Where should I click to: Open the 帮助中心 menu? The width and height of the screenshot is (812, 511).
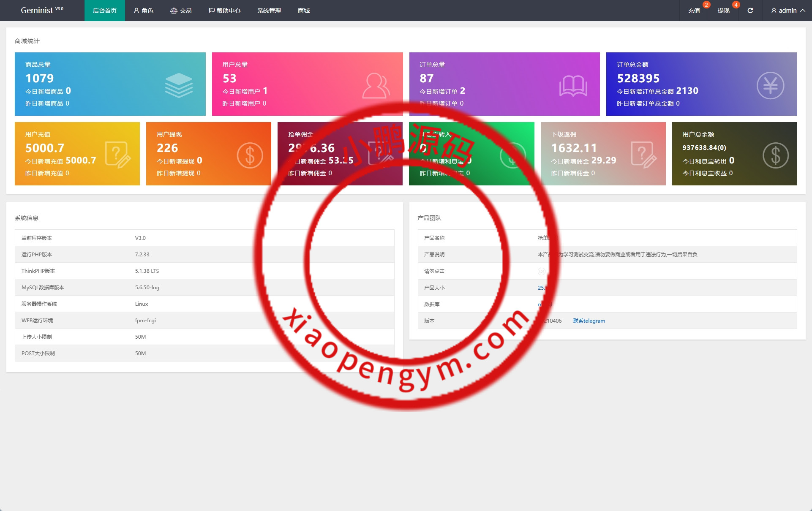point(224,11)
